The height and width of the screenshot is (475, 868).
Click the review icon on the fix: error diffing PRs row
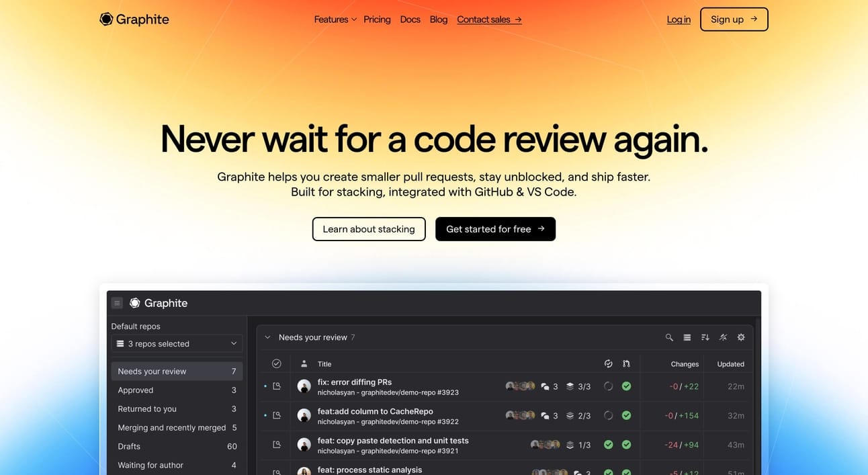(x=276, y=386)
